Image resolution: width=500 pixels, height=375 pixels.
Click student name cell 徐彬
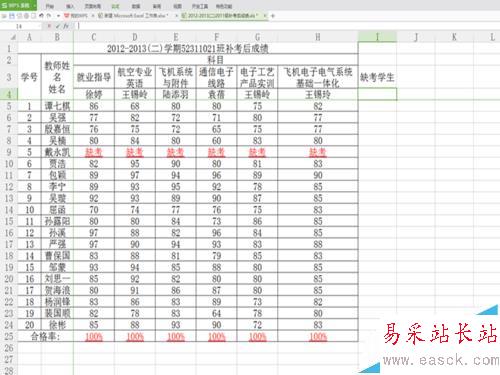coord(57,325)
